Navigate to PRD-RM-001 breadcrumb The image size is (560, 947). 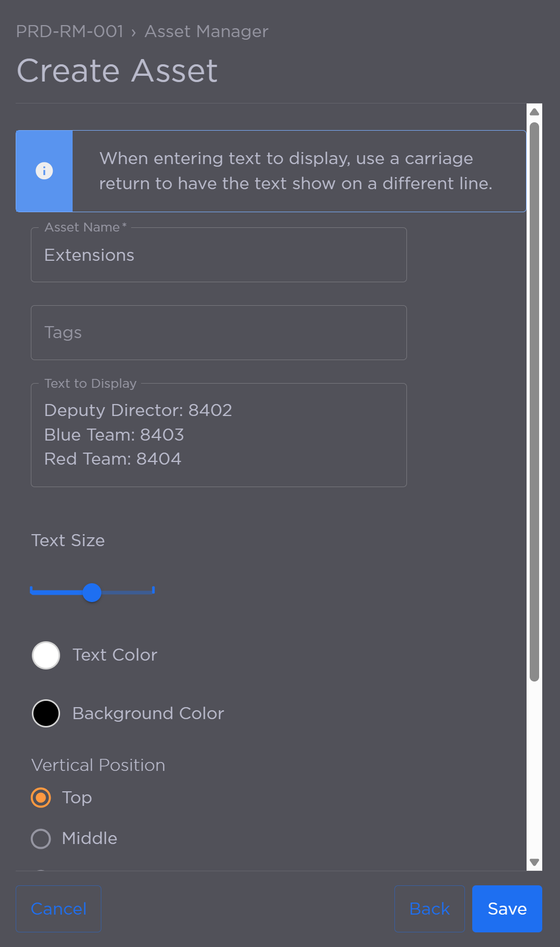click(x=69, y=31)
